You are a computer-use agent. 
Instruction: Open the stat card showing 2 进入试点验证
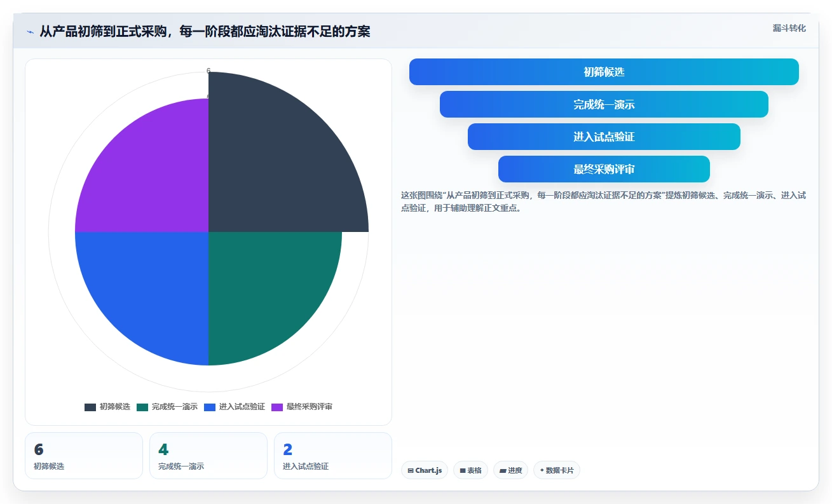click(333, 456)
